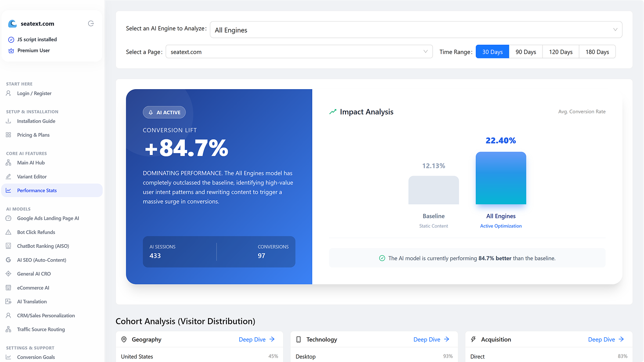644x362 pixels.
Task: Open the seatext.com page selector dropdown
Action: [299, 51]
